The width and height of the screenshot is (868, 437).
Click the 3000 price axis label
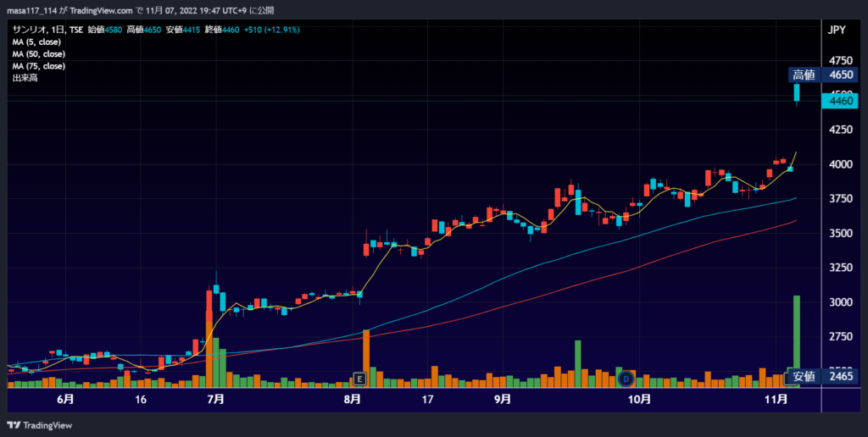[840, 302]
